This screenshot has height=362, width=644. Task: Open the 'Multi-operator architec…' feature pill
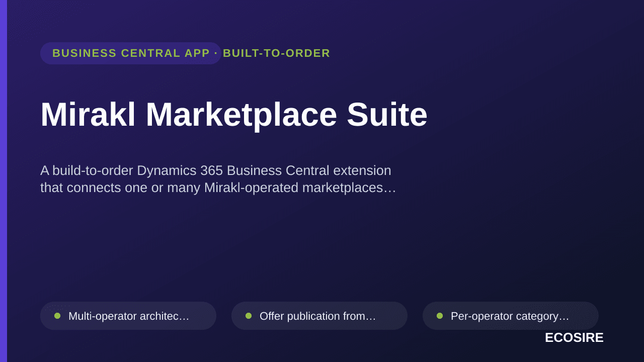click(x=128, y=316)
